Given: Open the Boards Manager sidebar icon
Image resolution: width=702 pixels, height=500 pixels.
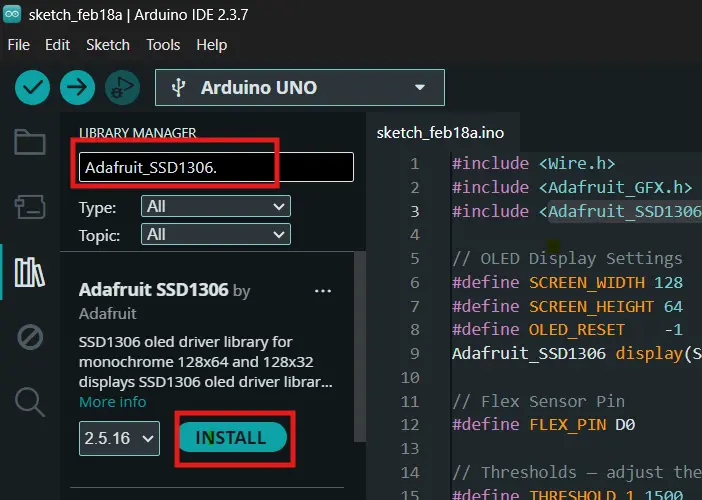Looking at the screenshot, I should [30, 207].
